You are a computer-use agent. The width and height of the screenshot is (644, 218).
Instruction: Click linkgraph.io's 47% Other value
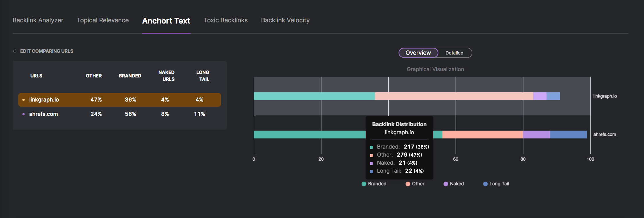[x=96, y=100]
